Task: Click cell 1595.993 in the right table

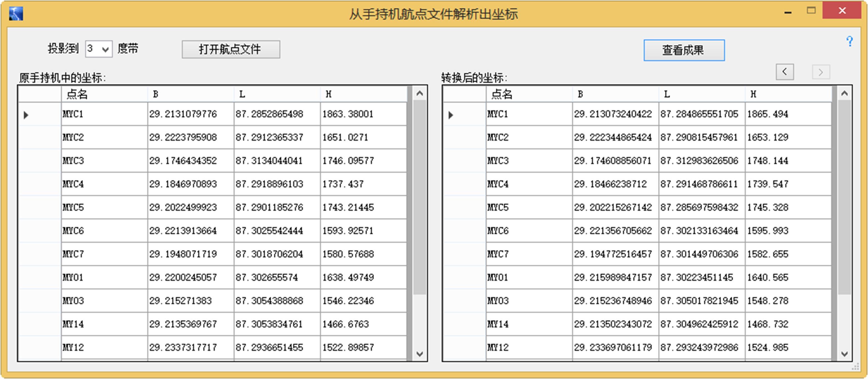Action: 788,231
